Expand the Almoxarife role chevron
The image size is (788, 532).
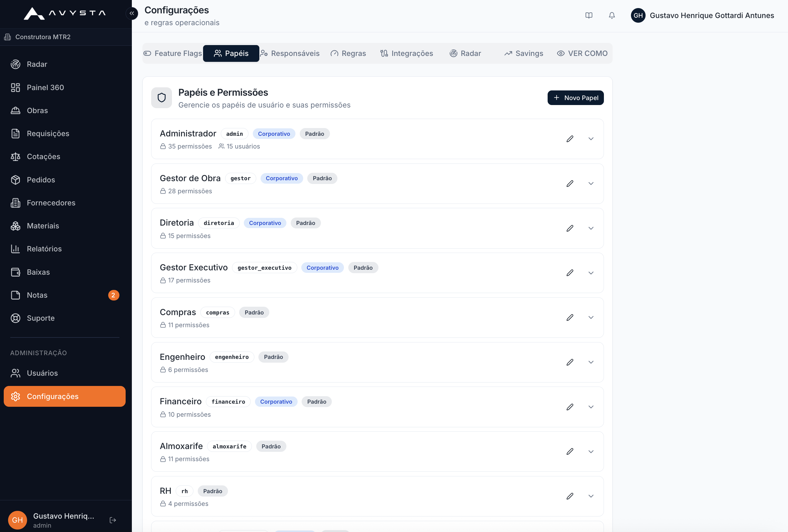[591, 452]
